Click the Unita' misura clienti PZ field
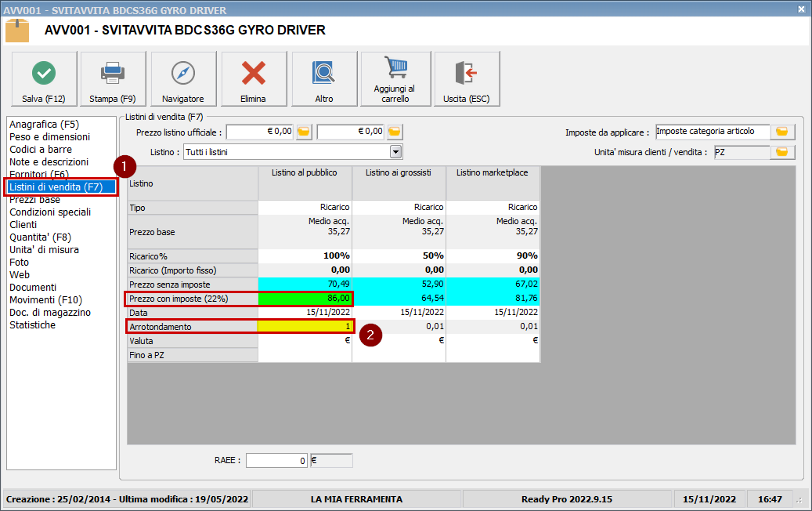The image size is (812, 511). tap(742, 152)
